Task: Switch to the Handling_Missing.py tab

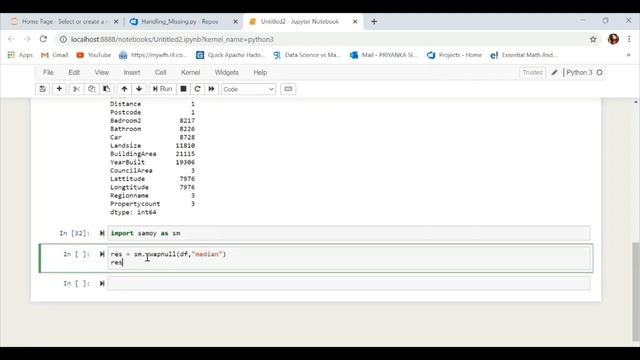Action: point(180,22)
